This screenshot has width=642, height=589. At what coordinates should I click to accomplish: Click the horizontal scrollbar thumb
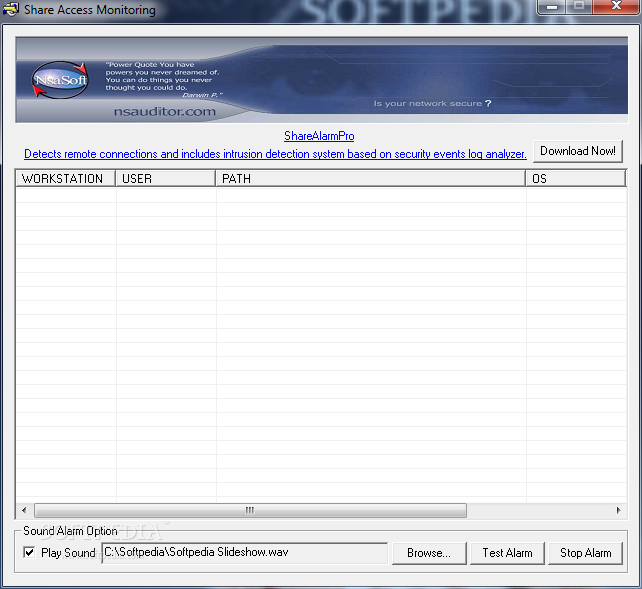click(250, 510)
